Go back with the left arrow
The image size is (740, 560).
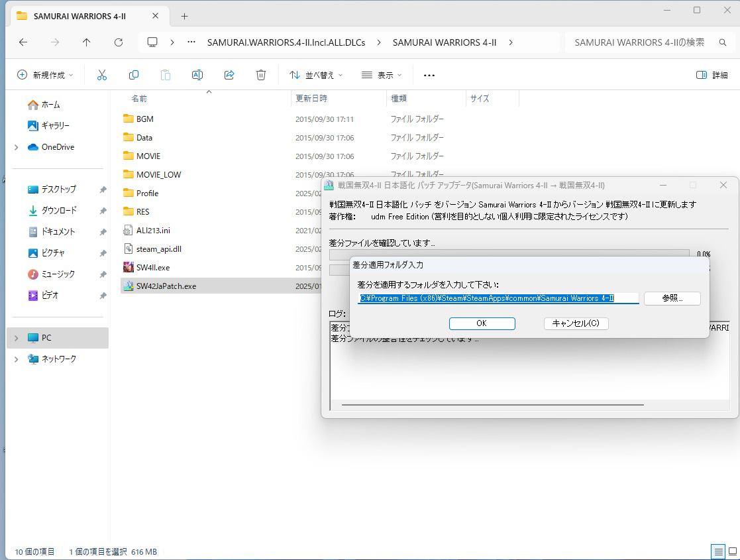pos(23,42)
